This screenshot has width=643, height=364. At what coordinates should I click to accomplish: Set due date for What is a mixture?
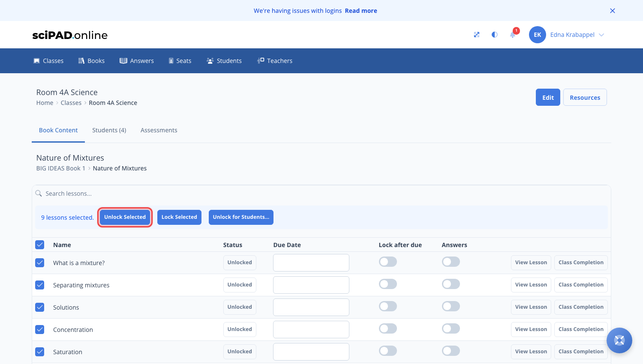[x=311, y=263]
